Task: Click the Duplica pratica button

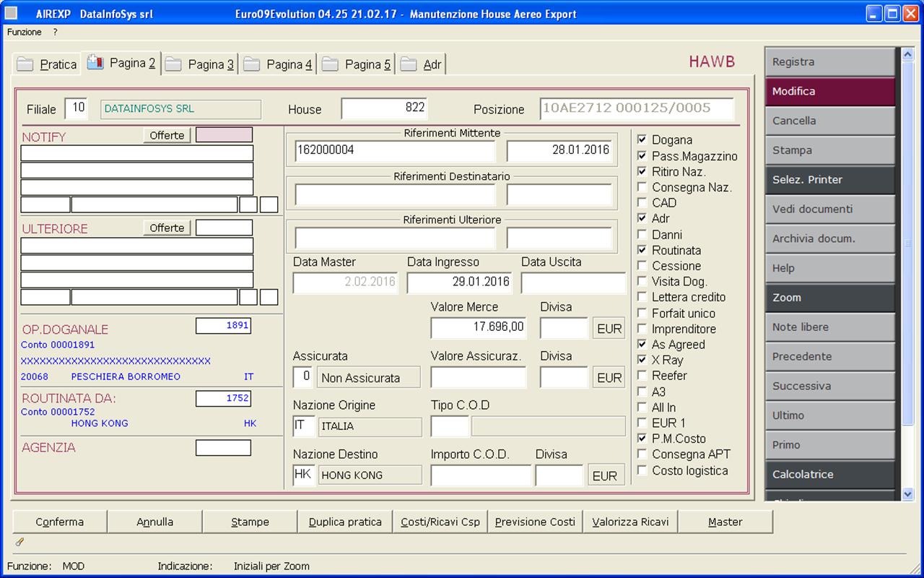Action: [345, 522]
